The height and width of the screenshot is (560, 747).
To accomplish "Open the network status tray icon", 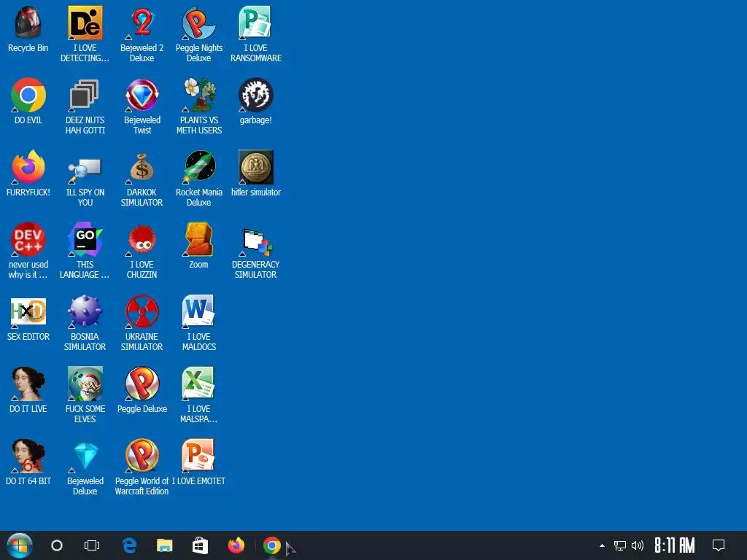I will pos(620,545).
